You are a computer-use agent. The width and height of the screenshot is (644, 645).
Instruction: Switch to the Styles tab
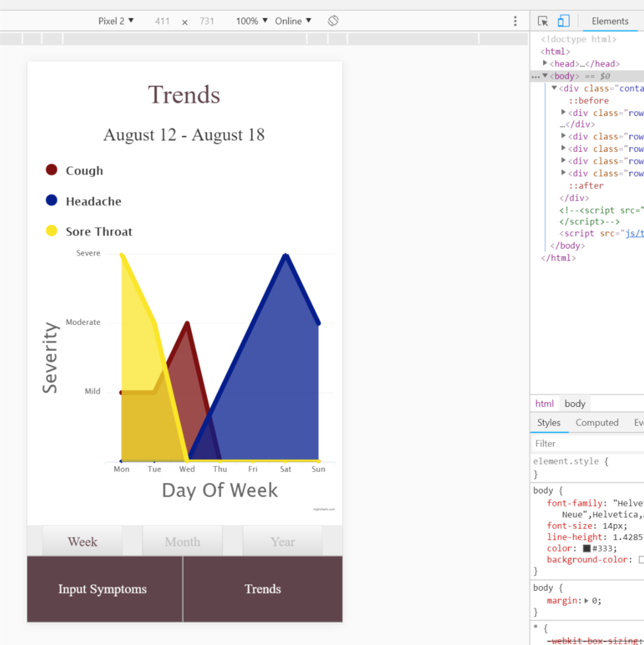click(x=548, y=422)
